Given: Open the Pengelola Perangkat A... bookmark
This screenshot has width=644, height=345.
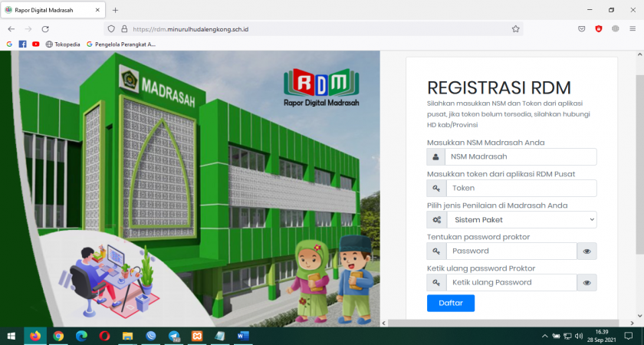Looking at the screenshot, I should pyautogui.click(x=121, y=44).
